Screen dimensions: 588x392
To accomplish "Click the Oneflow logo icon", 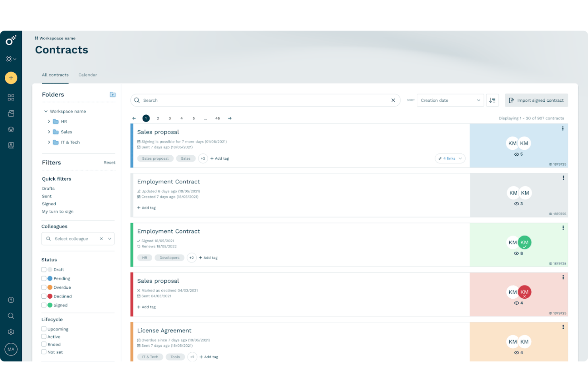I will click(x=11, y=40).
